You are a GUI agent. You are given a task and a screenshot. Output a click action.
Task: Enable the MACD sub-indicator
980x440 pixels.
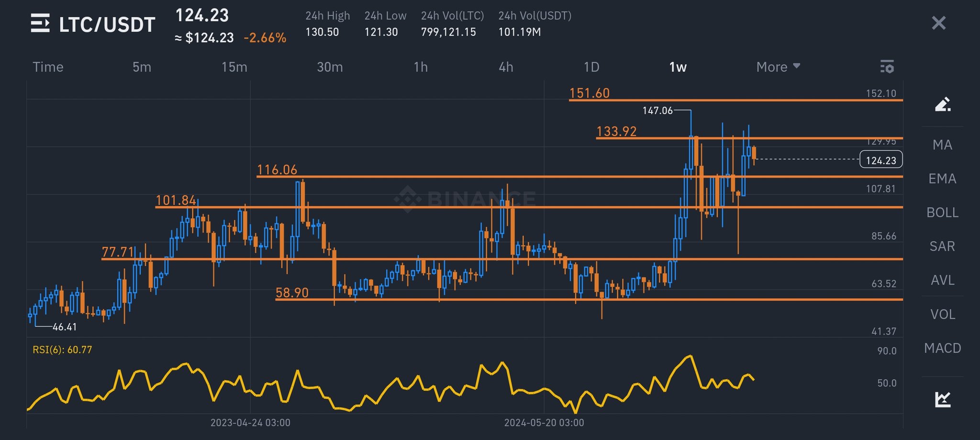click(942, 348)
